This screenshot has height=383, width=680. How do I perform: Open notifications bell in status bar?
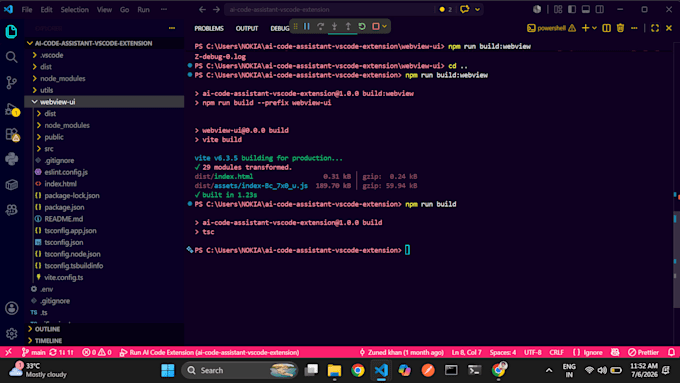point(671,352)
